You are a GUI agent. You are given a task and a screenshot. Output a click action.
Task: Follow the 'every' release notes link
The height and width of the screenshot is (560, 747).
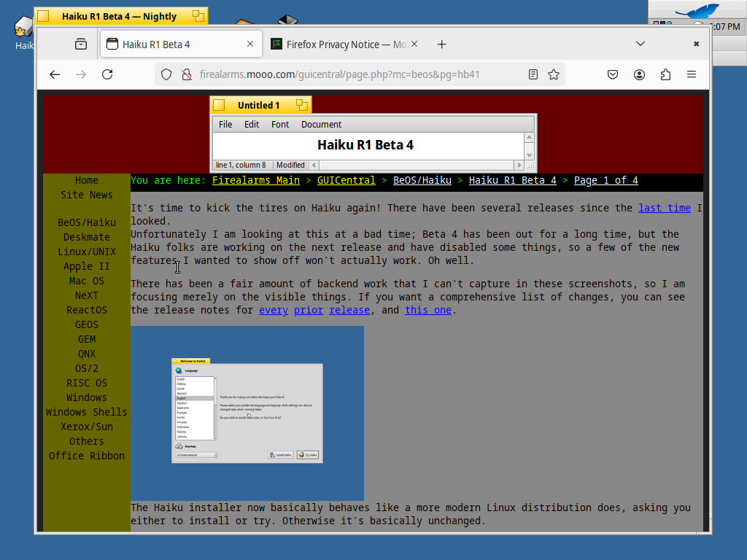(x=274, y=310)
